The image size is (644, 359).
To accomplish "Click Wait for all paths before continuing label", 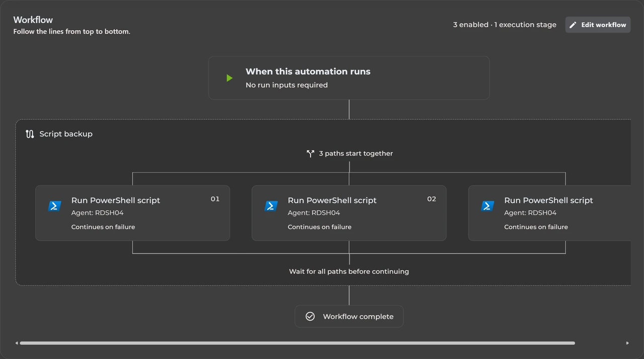I will pos(349,271).
